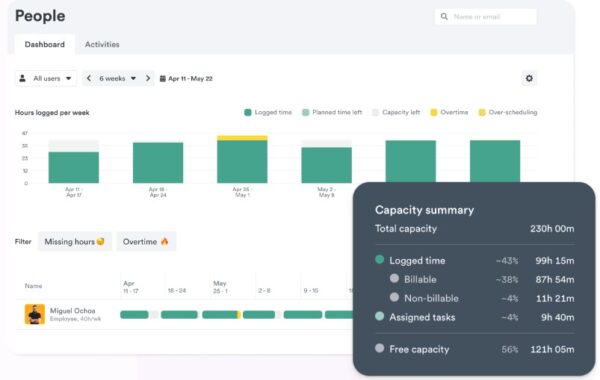The width and height of the screenshot is (600, 380).
Task: Click the Capacity summary heading
Action: (424, 210)
